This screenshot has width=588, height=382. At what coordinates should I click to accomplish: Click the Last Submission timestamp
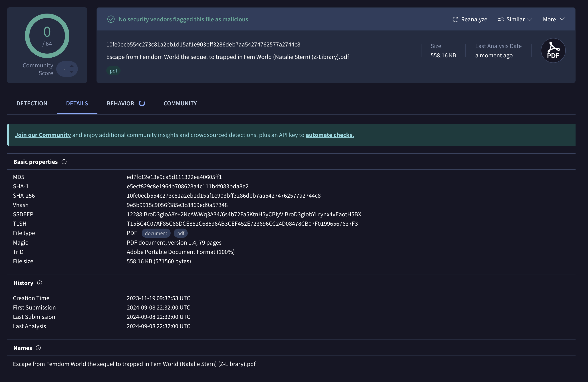pos(158,317)
